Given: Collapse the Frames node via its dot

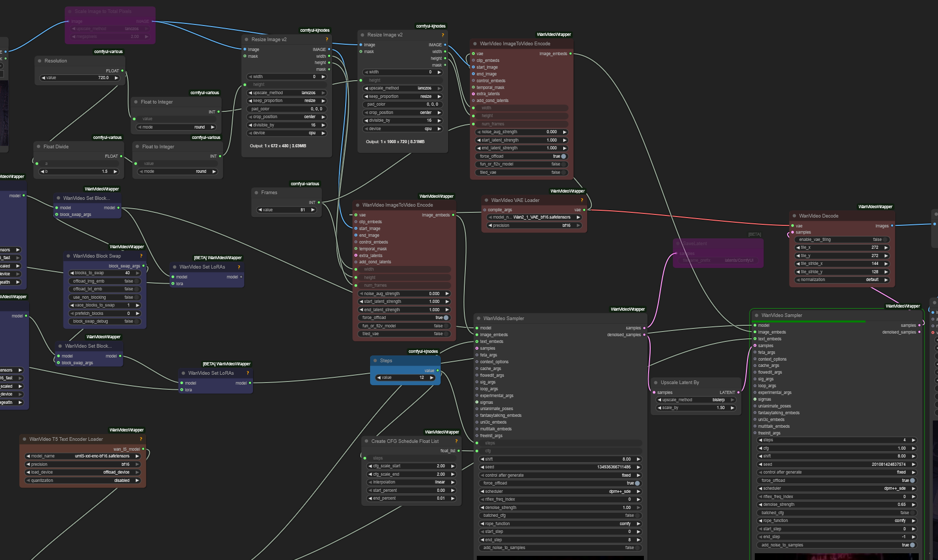Looking at the screenshot, I should tap(257, 193).
